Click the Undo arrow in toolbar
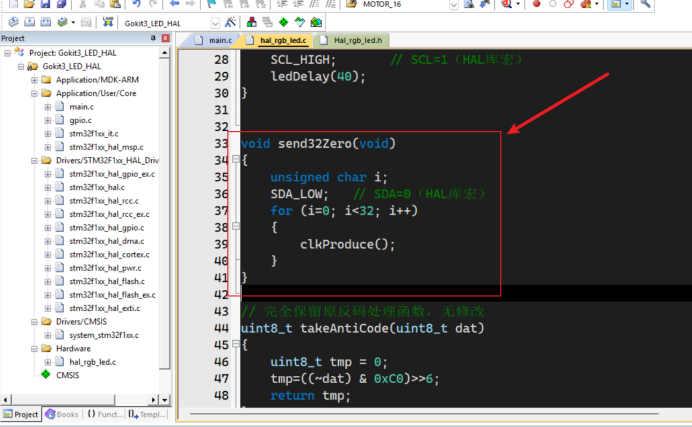692x427 pixels. click(137, 4)
